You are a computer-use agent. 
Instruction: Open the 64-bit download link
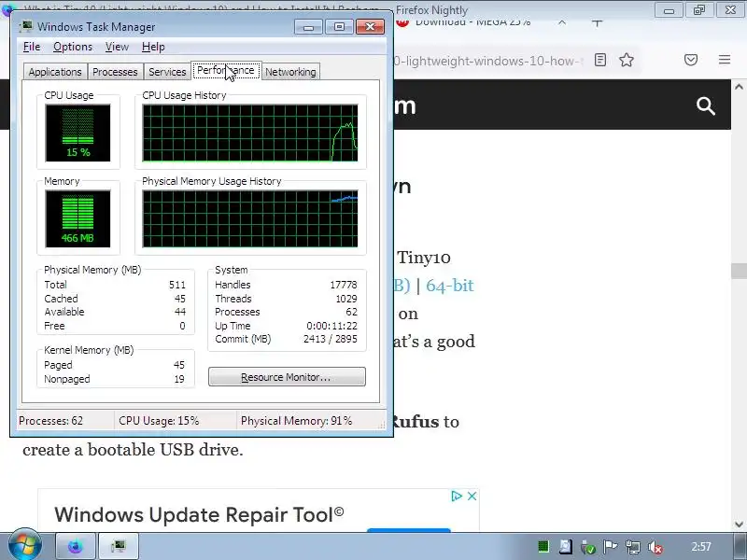tap(450, 286)
